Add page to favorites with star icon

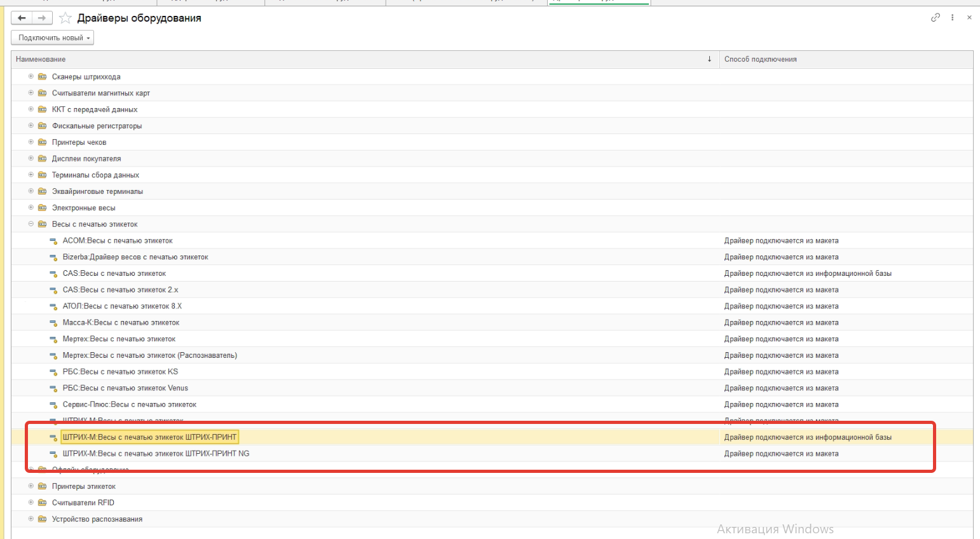pyautogui.click(x=65, y=18)
